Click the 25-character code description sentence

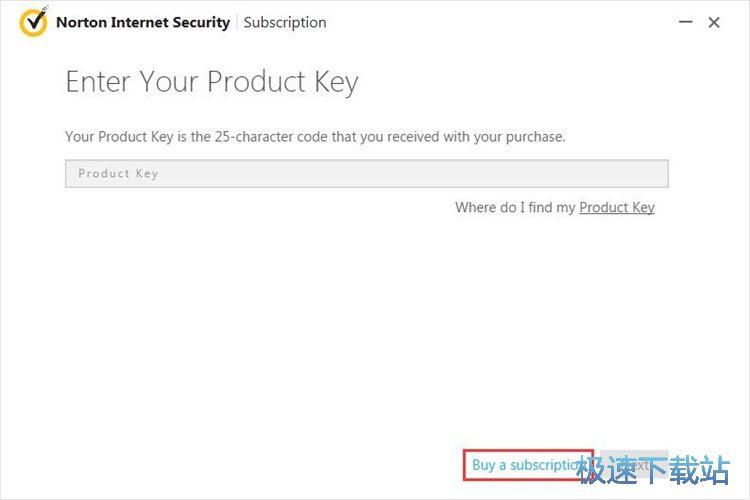pos(315,136)
